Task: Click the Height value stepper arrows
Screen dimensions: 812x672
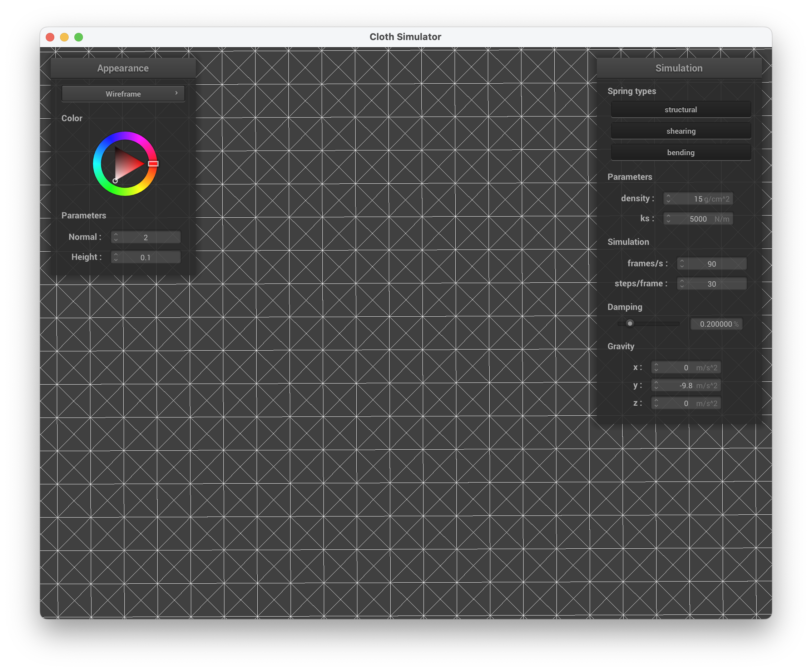Action: point(115,257)
